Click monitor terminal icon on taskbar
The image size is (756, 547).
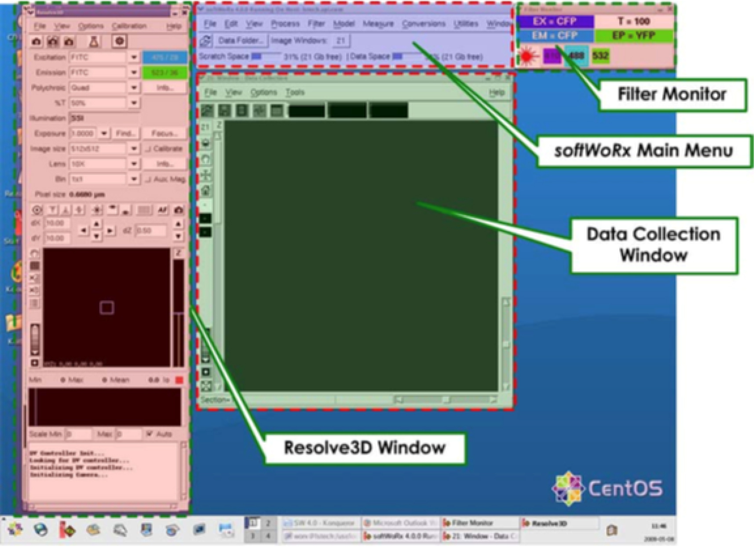tap(199, 529)
